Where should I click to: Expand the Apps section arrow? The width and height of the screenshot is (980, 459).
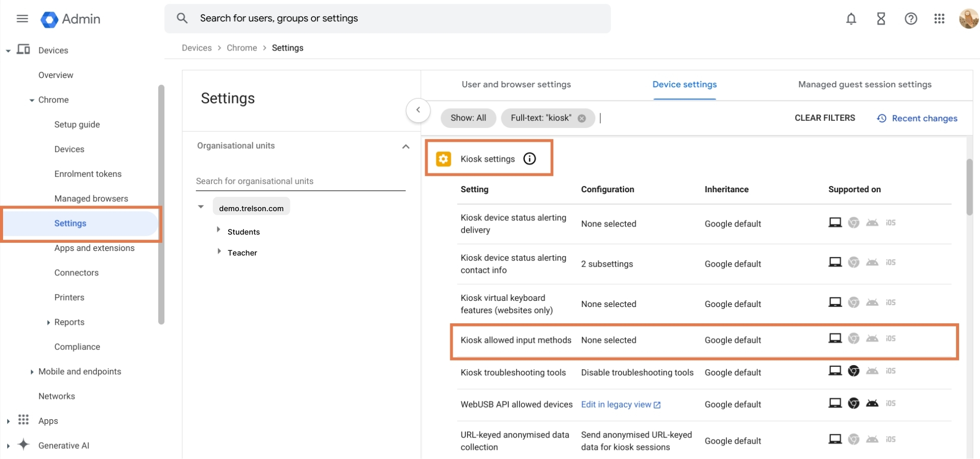click(x=8, y=421)
